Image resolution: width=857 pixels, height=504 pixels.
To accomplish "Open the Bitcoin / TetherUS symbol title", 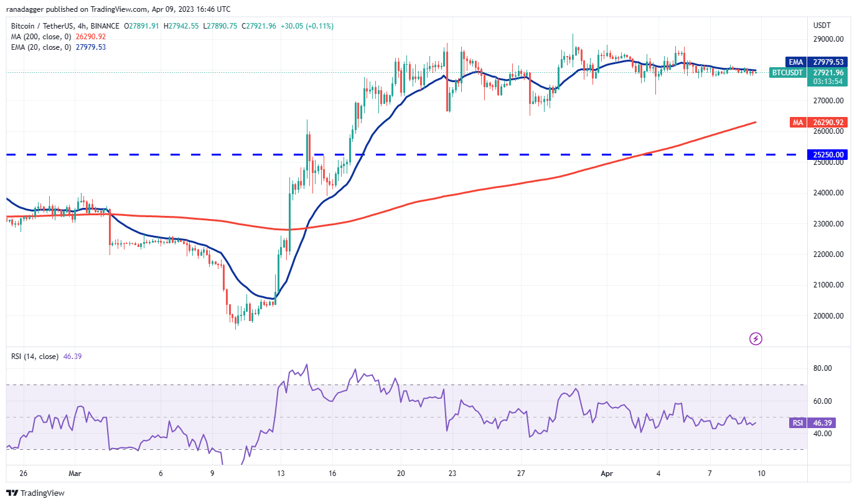I will point(46,26).
